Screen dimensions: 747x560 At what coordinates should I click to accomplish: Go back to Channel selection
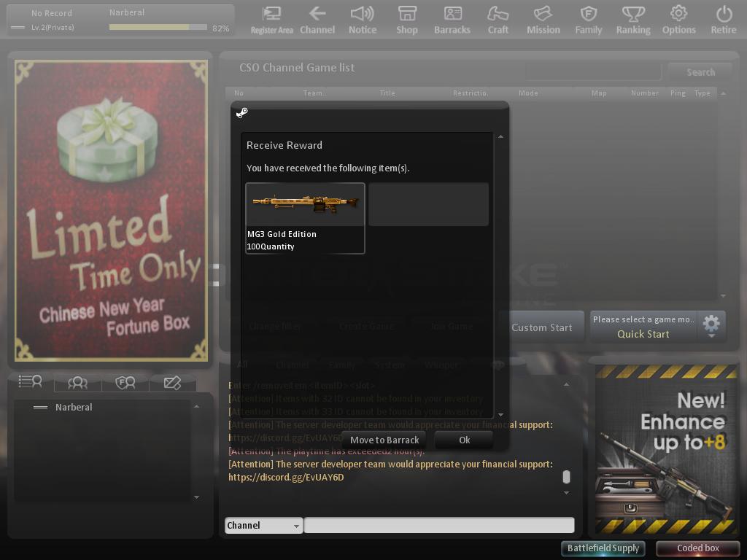(317, 20)
